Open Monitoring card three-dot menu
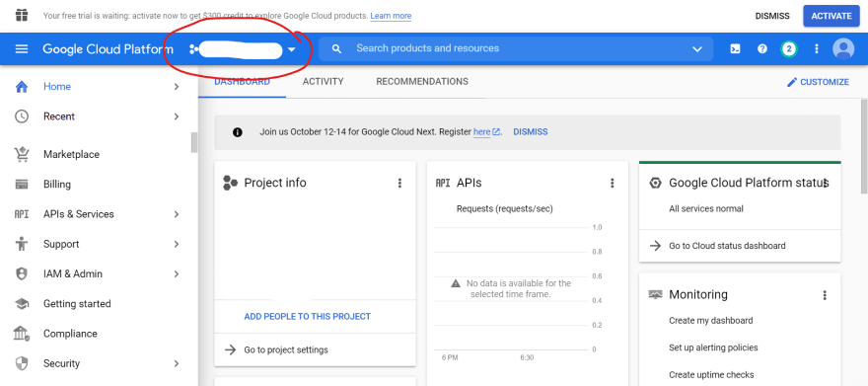The height and width of the screenshot is (386, 868). click(x=825, y=295)
